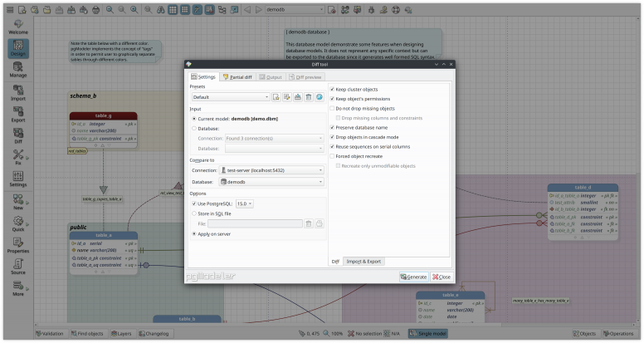
Task: Toggle Drop objects in cascade mode
Action: 332,137
